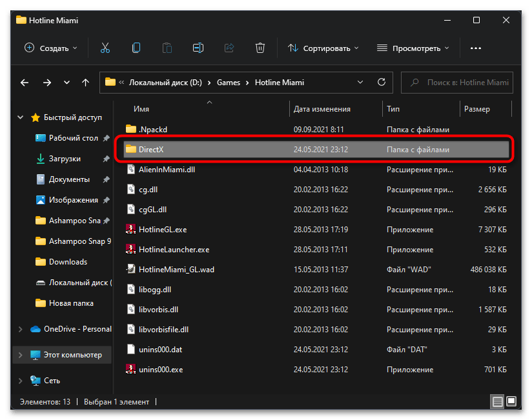Expand OneDrive - Personal in sidebar
Image resolution: width=532 pixels, height=420 pixels.
21,329
